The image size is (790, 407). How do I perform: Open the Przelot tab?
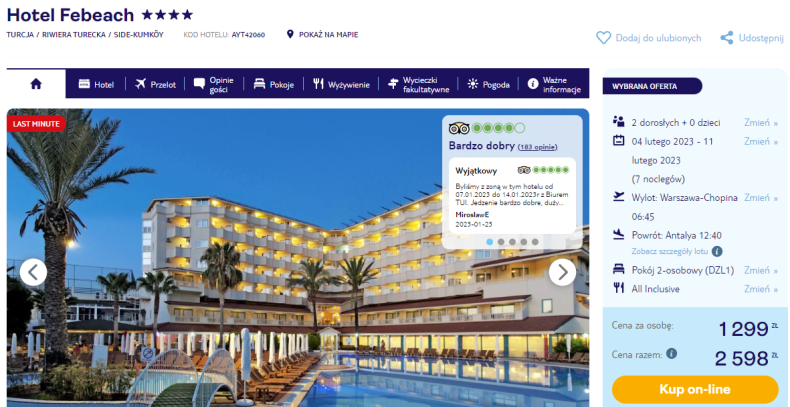click(155, 85)
